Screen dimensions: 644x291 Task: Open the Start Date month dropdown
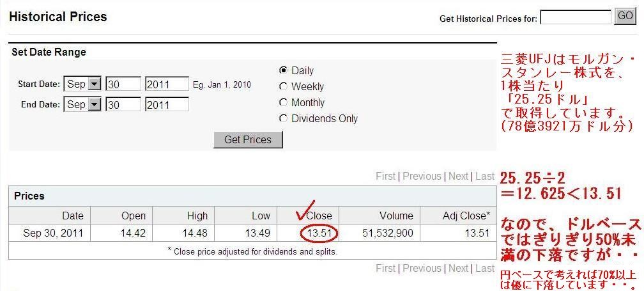pos(82,84)
